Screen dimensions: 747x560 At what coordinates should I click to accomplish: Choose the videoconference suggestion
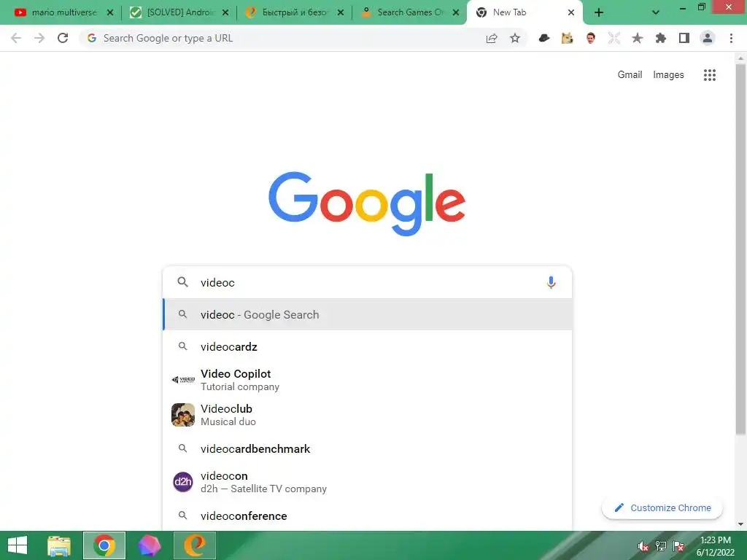coord(368,516)
